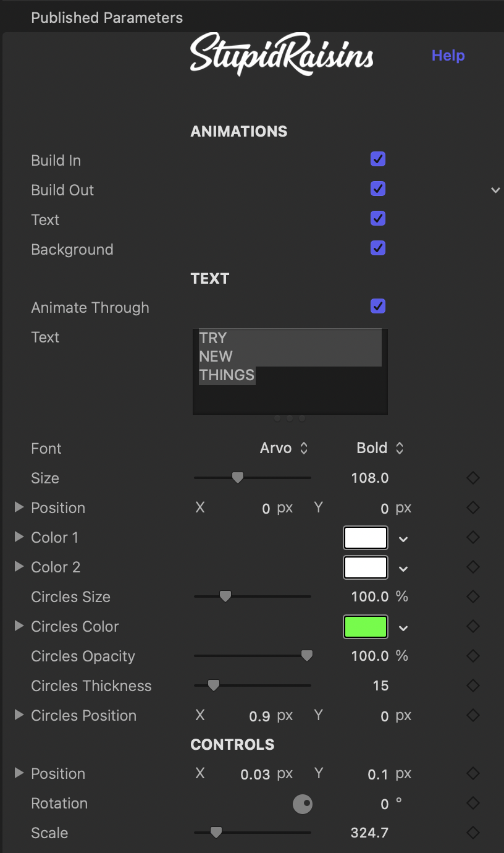504x853 pixels.
Task: Expand the Circles Position parameter group
Action: [x=19, y=715]
